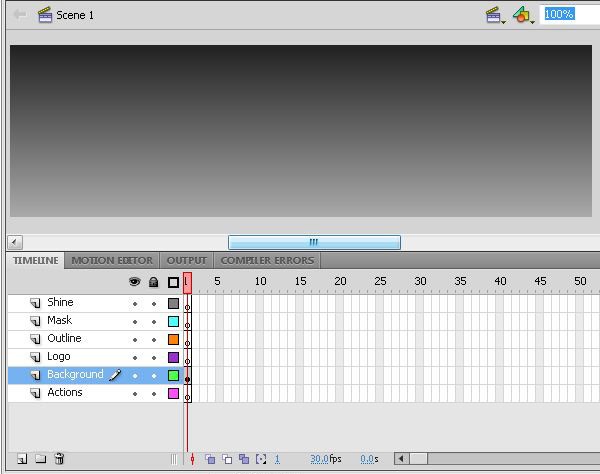600x474 pixels.
Task: Open the Edit Scene dropdown
Action: [494, 15]
